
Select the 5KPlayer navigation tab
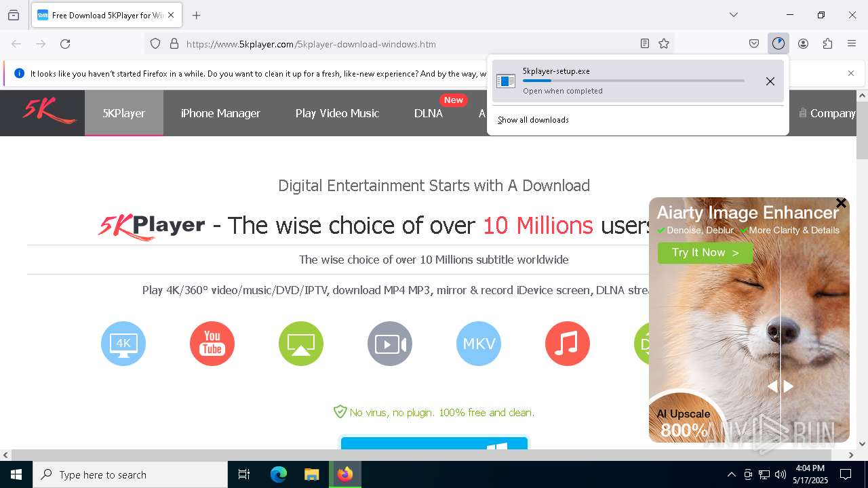point(124,113)
